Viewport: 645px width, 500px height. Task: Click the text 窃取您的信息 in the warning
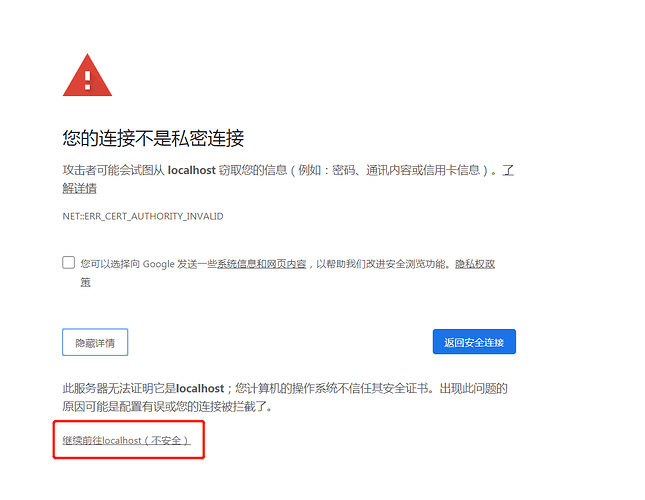pyautogui.click(x=253, y=170)
